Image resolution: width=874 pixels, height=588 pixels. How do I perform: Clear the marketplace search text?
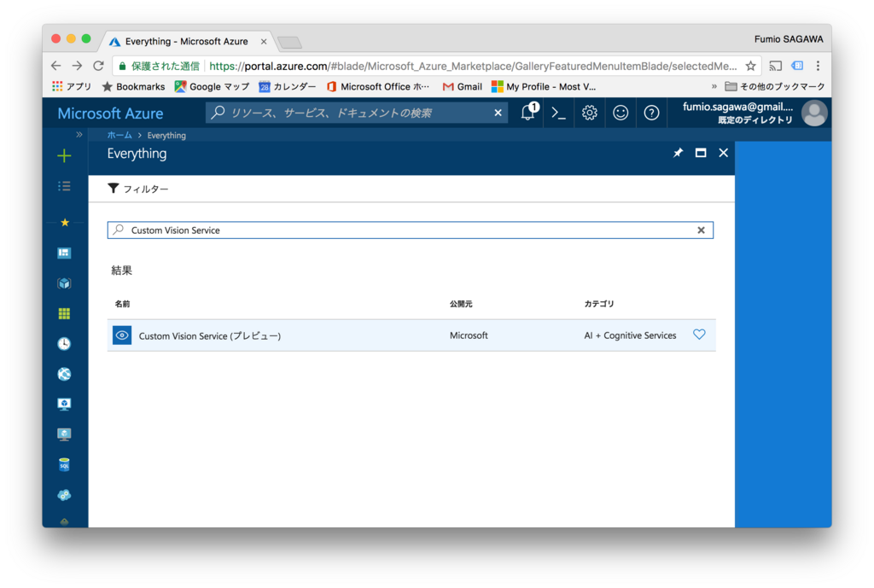click(702, 230)
